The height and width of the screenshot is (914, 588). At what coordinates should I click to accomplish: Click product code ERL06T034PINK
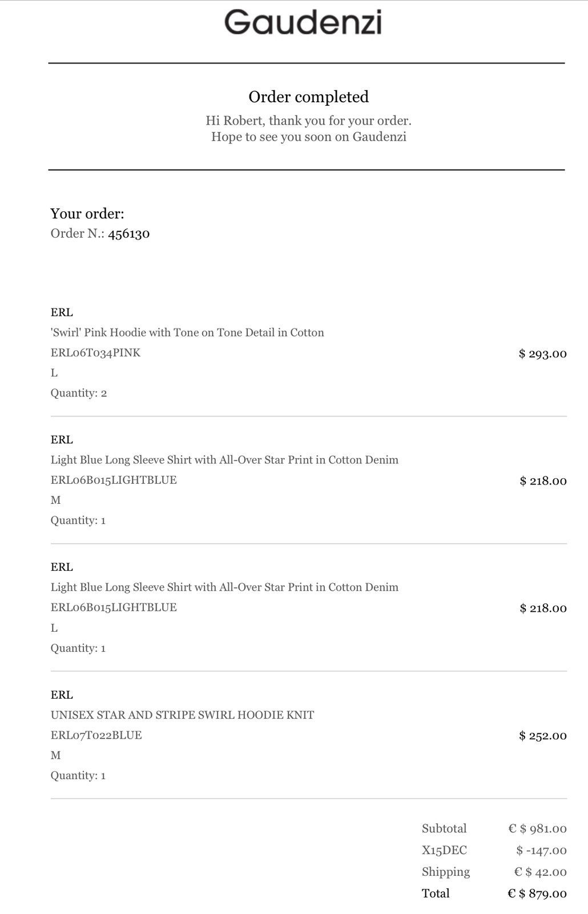tap(95, 352)
